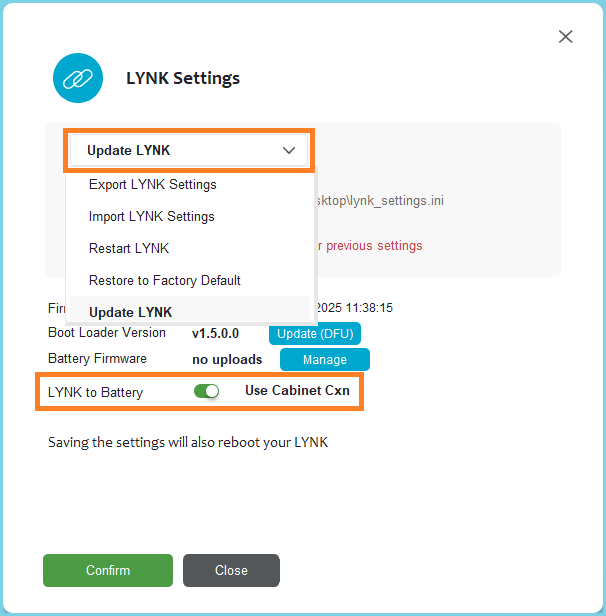Click the Boot Loader version v1.5.0.0 value
606x616 pixels.
[x=215, y=334]
